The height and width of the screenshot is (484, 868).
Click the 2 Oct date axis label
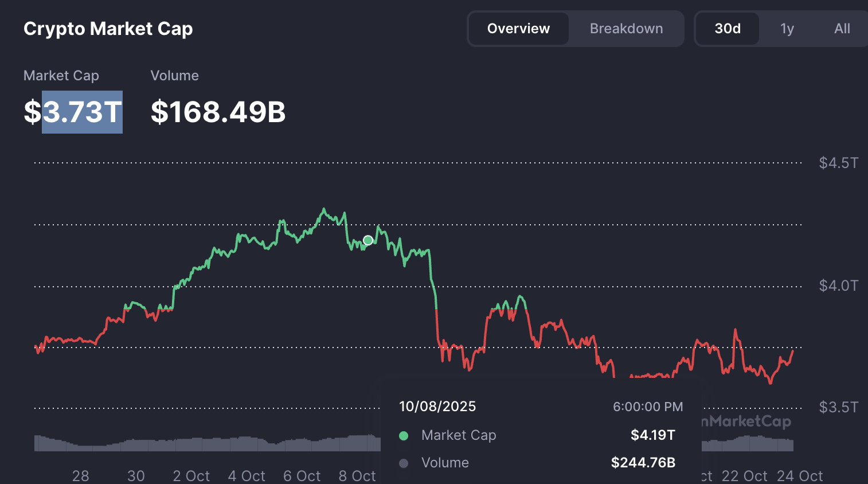[191, 476]
